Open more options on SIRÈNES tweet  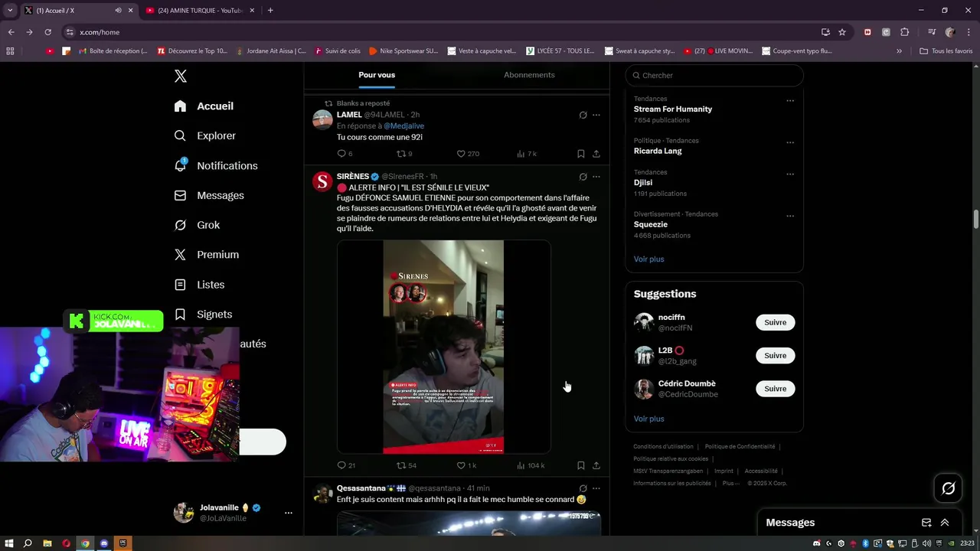[596, 177]
